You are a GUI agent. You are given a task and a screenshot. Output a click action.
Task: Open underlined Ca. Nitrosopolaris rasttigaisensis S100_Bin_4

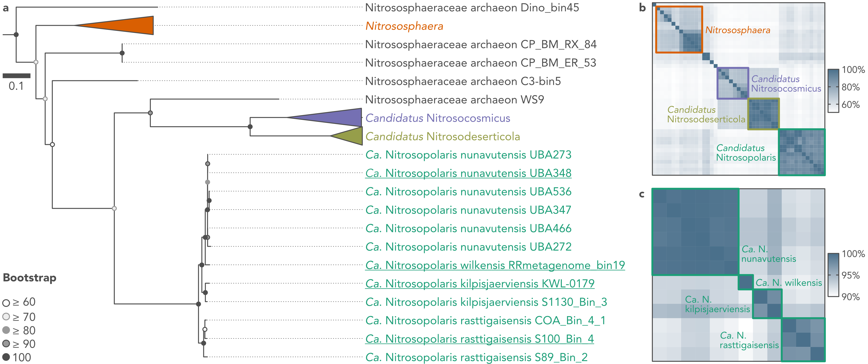(479, 339)
